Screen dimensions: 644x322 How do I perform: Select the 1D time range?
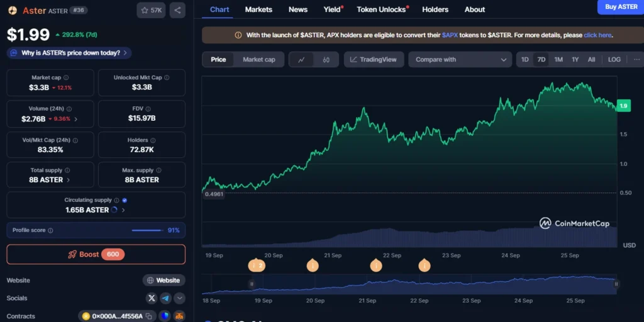525,60
